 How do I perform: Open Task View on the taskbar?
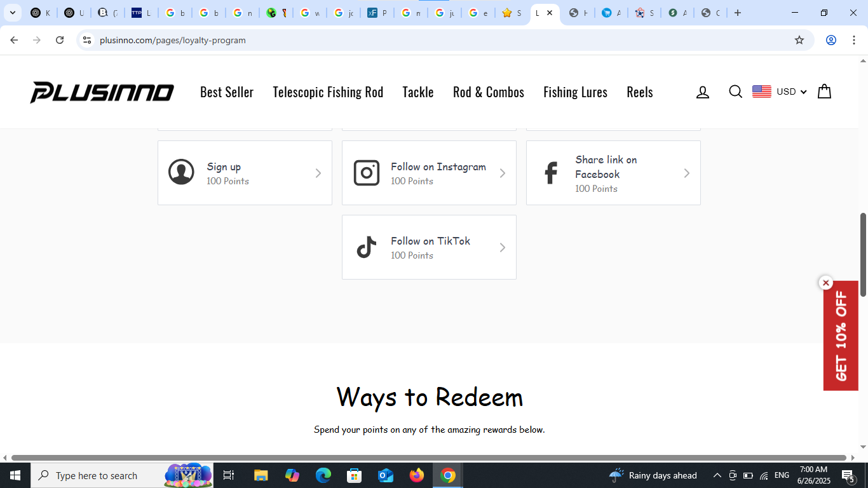point(229,475)
